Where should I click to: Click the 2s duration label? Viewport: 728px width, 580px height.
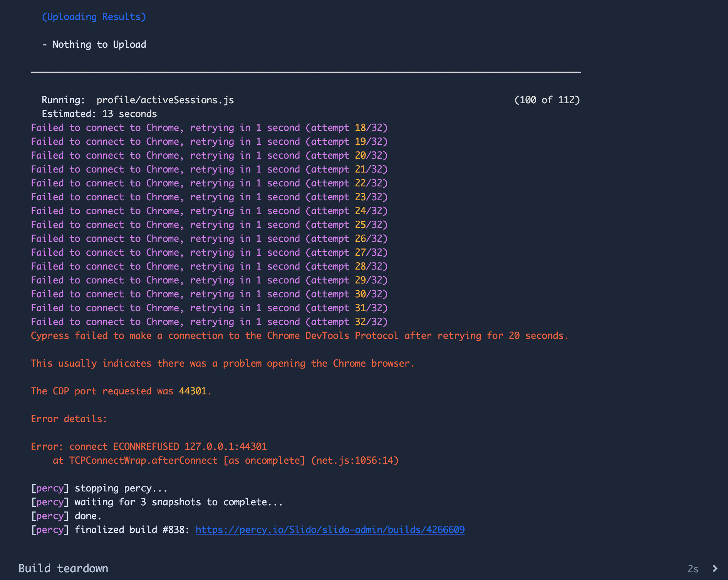693,569
